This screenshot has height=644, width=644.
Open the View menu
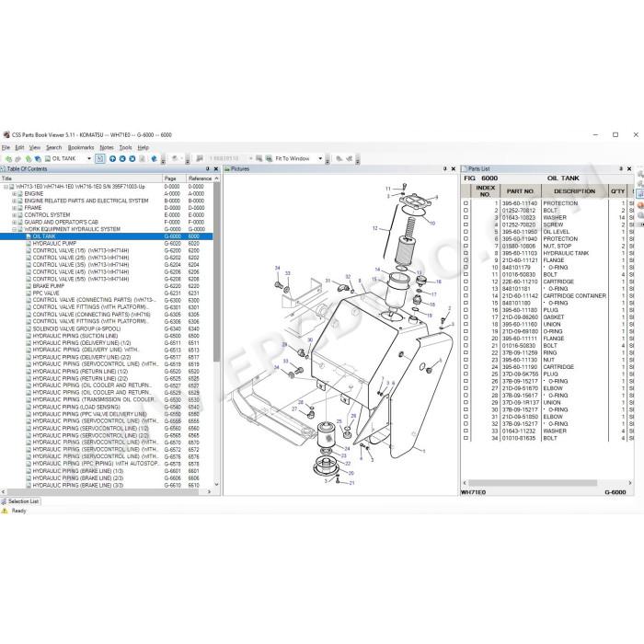click(35, 148)
